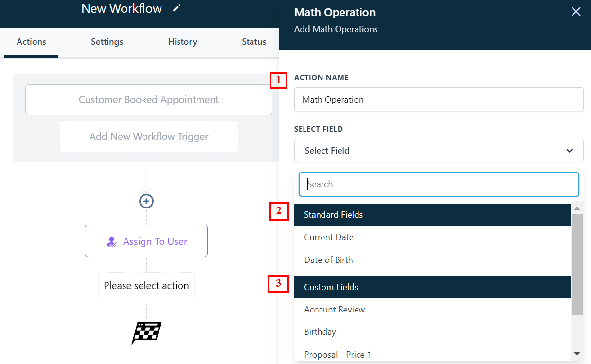Screen dimensions: 591x364
Task: Click the field Search box
Action: coord(438,184)
